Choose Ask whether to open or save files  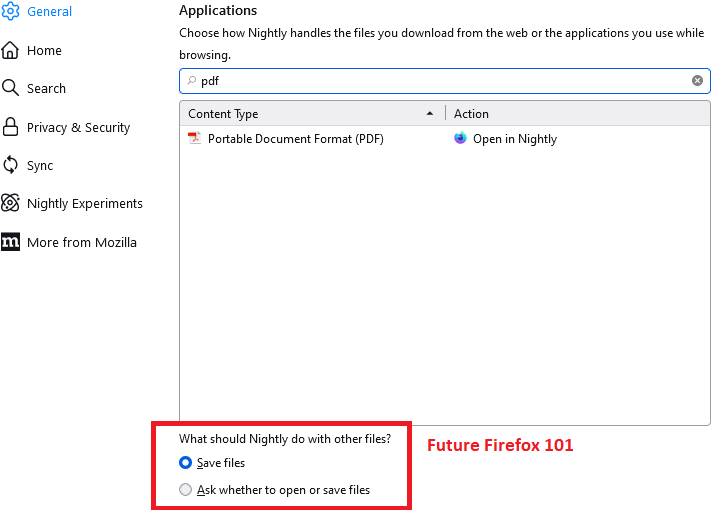point(185,490)
